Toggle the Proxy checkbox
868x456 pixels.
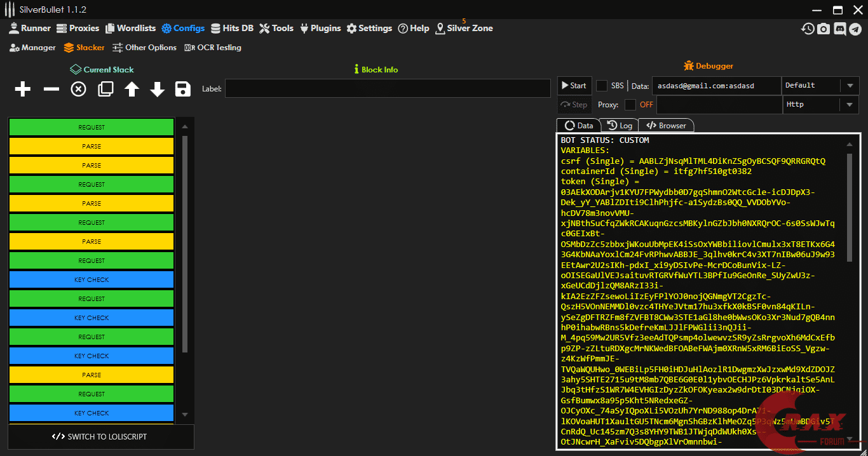pos(630,105)
